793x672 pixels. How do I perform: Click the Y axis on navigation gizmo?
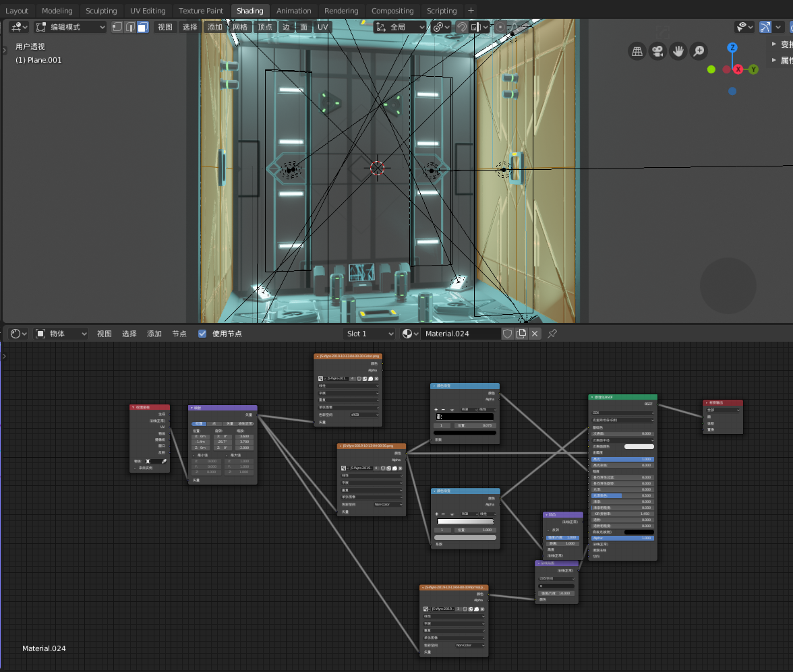(754, 69)
